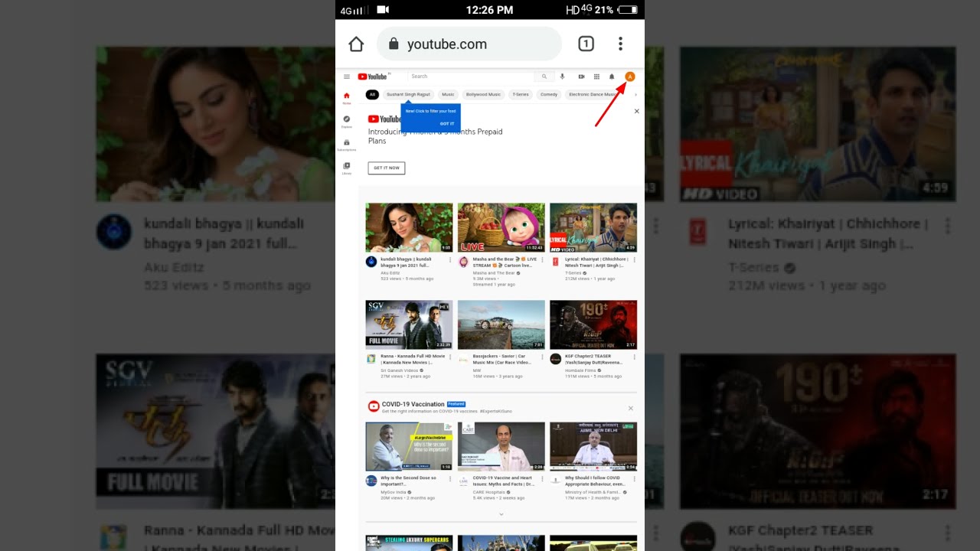
Task: Click the MyGov India channel name
Action: click(x=394, y=492)
